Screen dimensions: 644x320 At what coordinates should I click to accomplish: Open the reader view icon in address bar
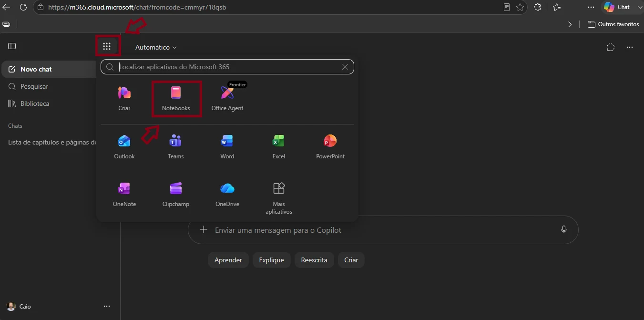507,7
